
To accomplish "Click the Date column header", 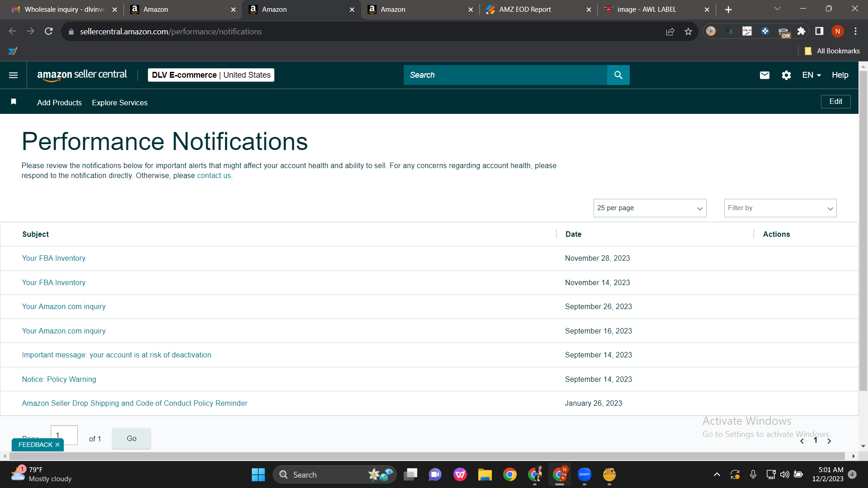I will [x=573, y=234].
